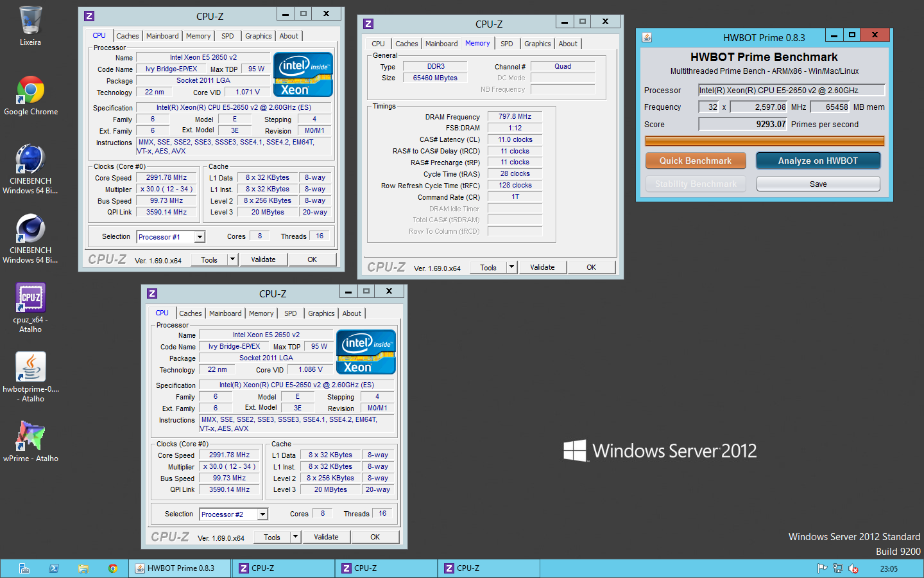Click CPU-Z Z logo in Processor #2 window

(152, 293)
